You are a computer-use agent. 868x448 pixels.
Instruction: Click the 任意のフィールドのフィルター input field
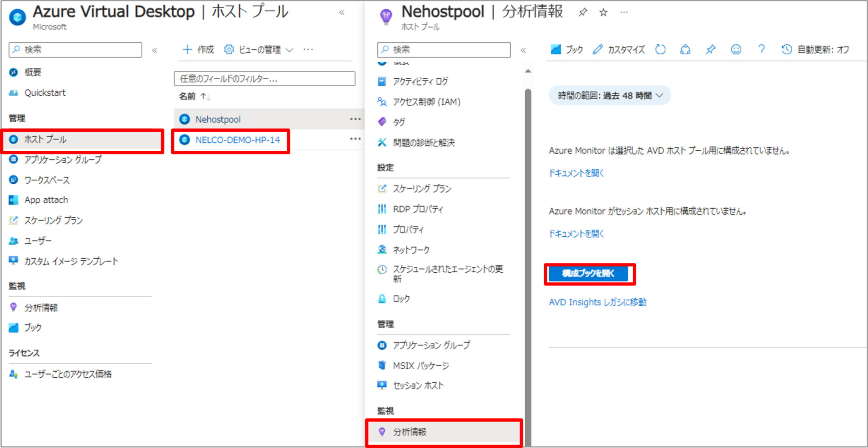point(264,78)
